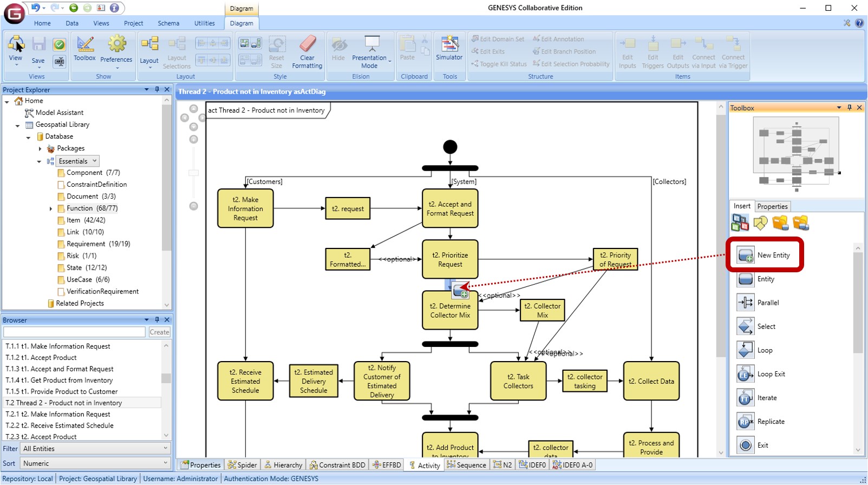The width and height of the screenshot is (868, 485).
Task: Pin the Project Explorer panel
Action: 157,90
